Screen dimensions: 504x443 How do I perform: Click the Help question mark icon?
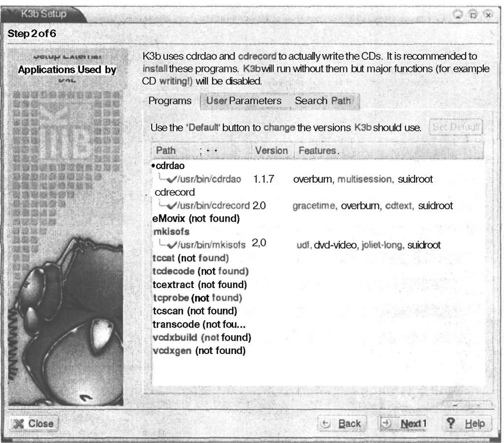point(450,423)
